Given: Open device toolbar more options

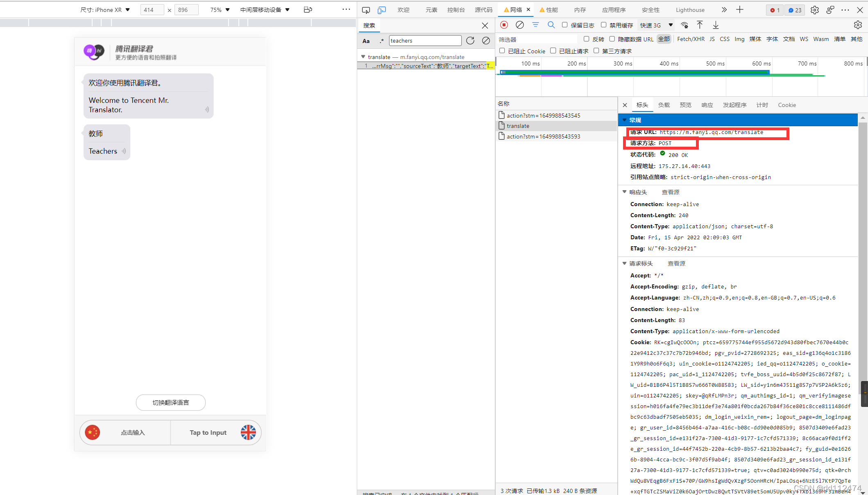Looking at the screenshot, I should coord(346,9).
